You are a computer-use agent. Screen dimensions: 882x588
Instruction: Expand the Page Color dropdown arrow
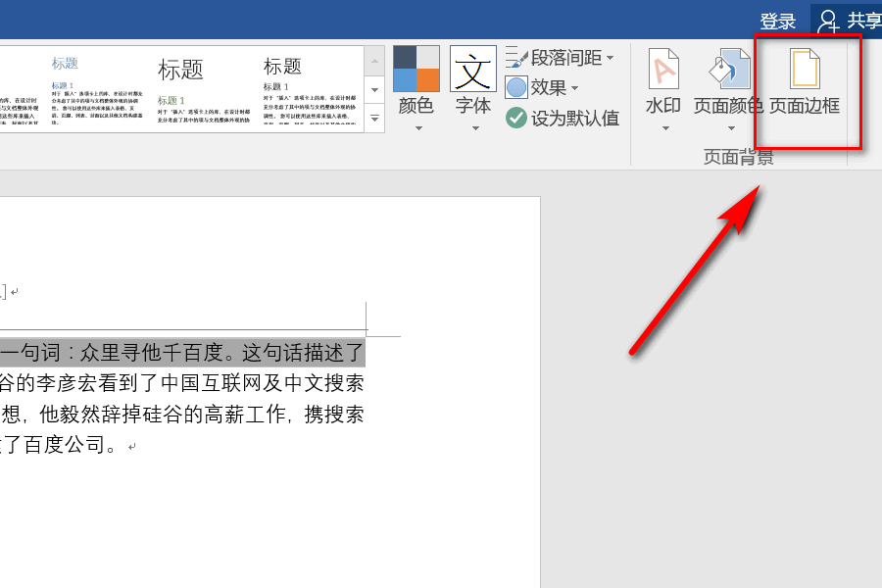coord(731,128)
